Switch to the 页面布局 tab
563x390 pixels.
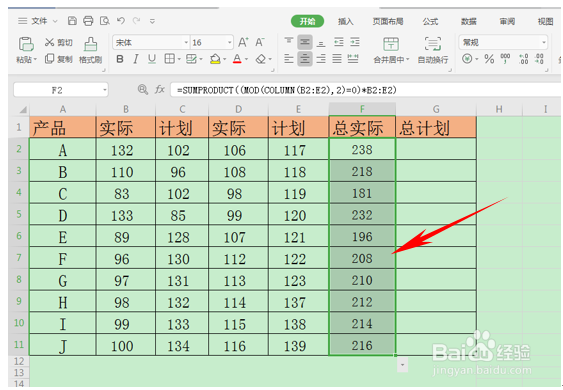tap(388, 22)
